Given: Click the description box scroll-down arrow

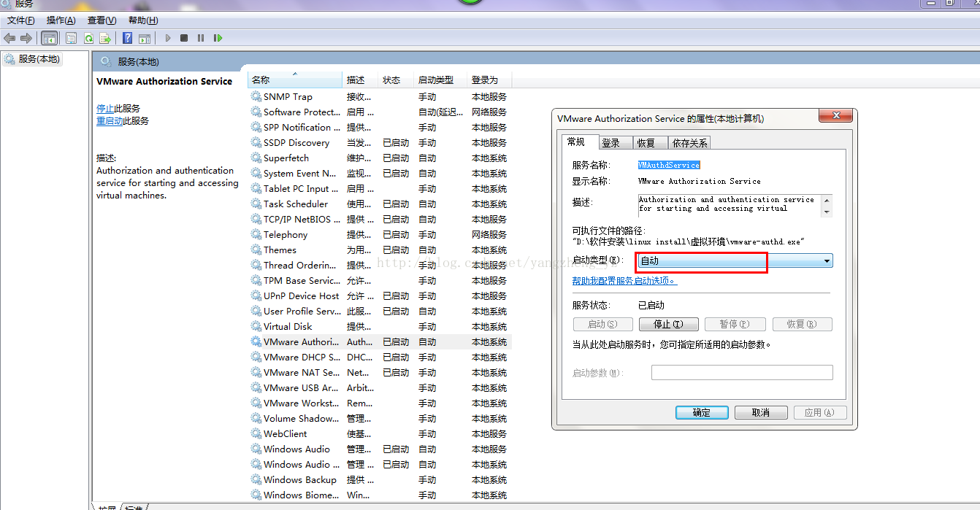Looking at the screenshot, I should pos(827,212).
